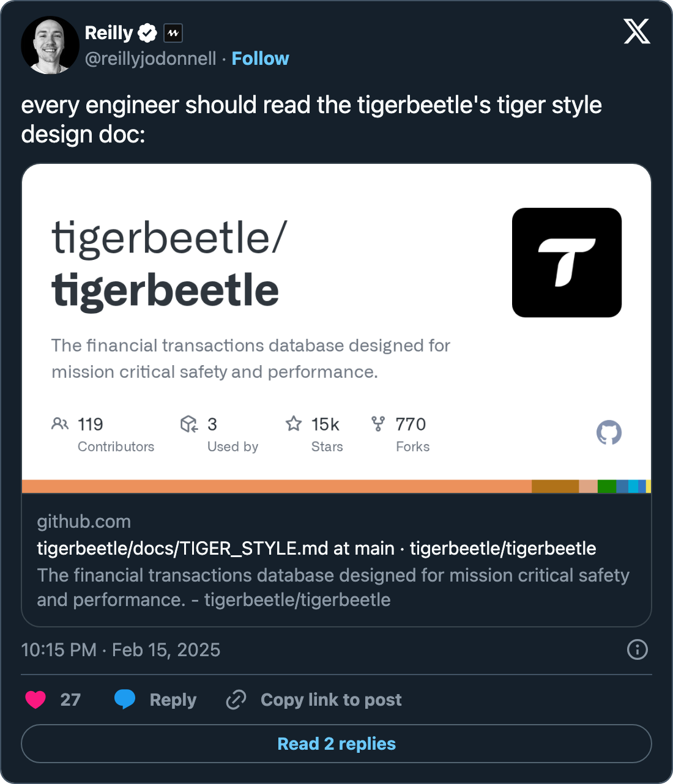Click the black TigerBeetle logo

567,262
